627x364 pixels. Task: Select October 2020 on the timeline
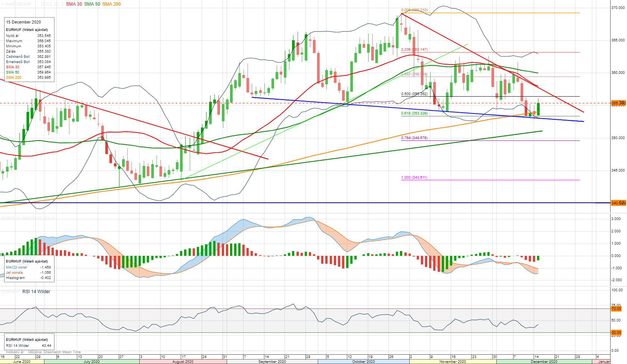coord(363,362)
